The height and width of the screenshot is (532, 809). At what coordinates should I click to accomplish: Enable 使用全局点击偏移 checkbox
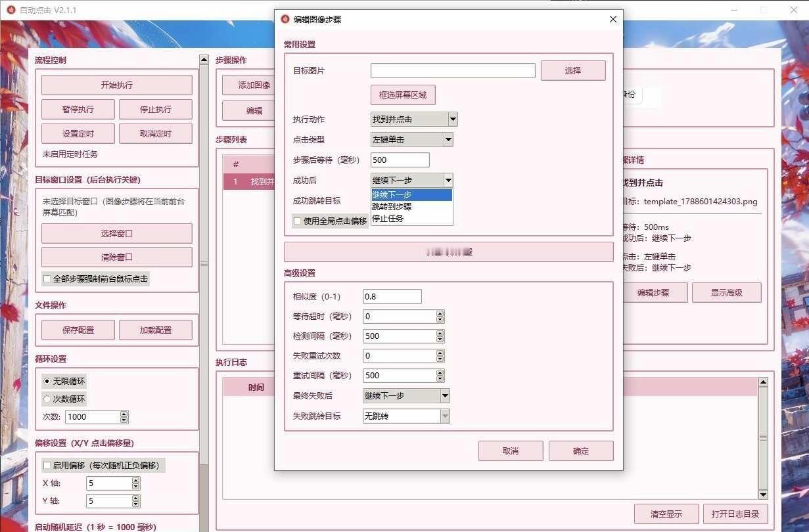297,221
